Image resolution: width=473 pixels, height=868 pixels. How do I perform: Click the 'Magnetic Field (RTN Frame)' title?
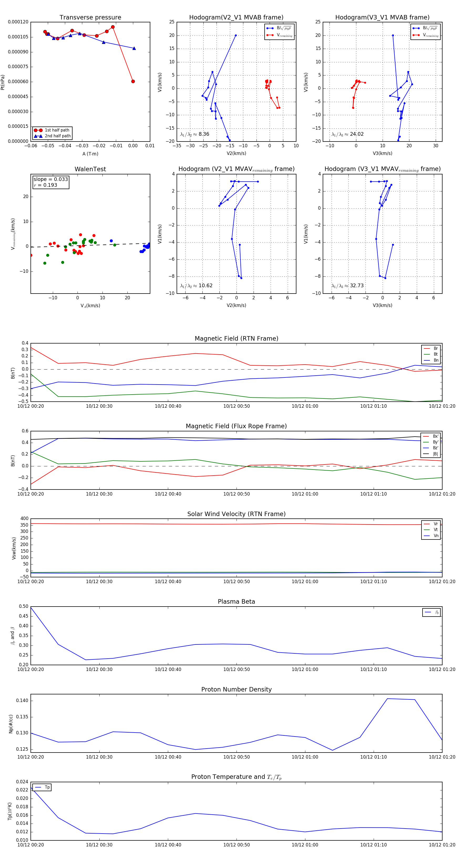[x=236, y=339]
